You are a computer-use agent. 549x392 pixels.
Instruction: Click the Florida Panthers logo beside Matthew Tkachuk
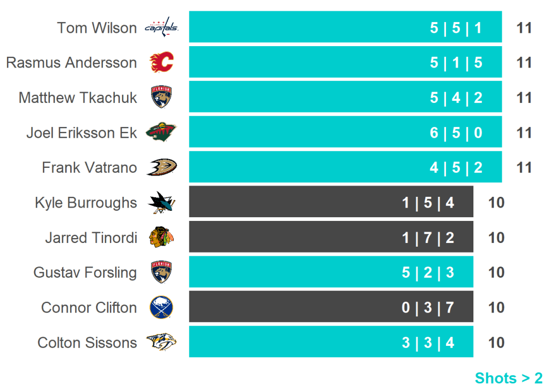click(x=161, y=98)
